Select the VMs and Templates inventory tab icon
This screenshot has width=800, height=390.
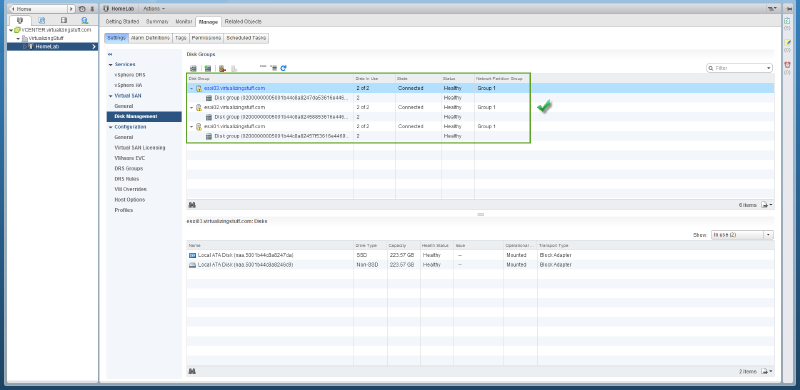click(42, 20)
